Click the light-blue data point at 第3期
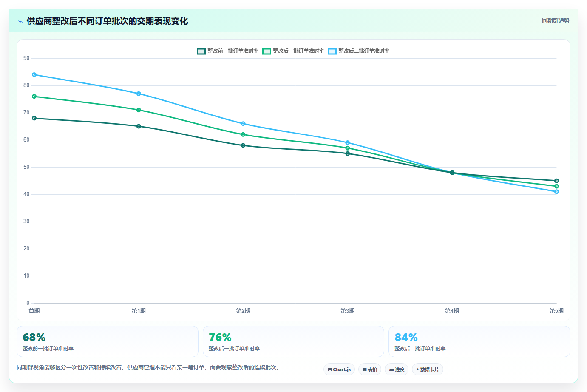587x392 pixels. point(348,143)
